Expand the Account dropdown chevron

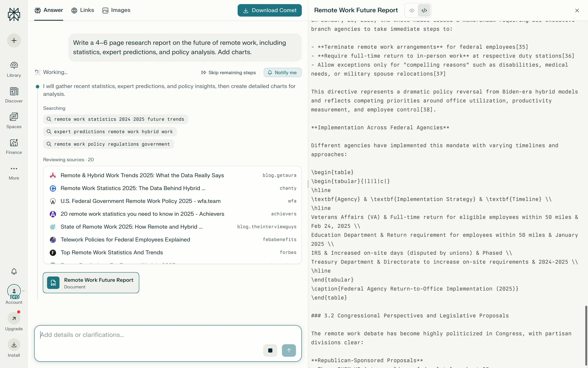[24, 291]
